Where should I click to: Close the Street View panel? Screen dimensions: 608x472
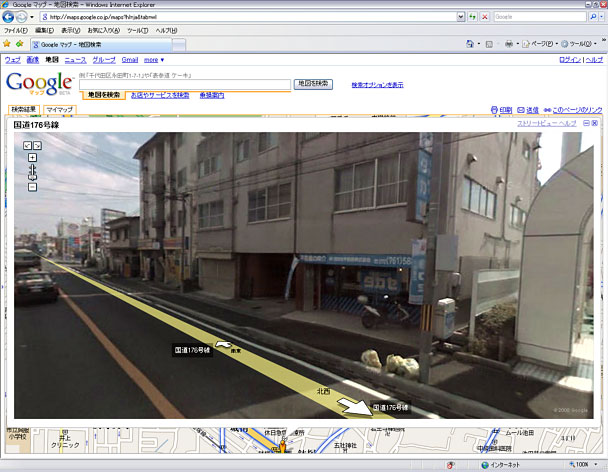click(594, 123)
